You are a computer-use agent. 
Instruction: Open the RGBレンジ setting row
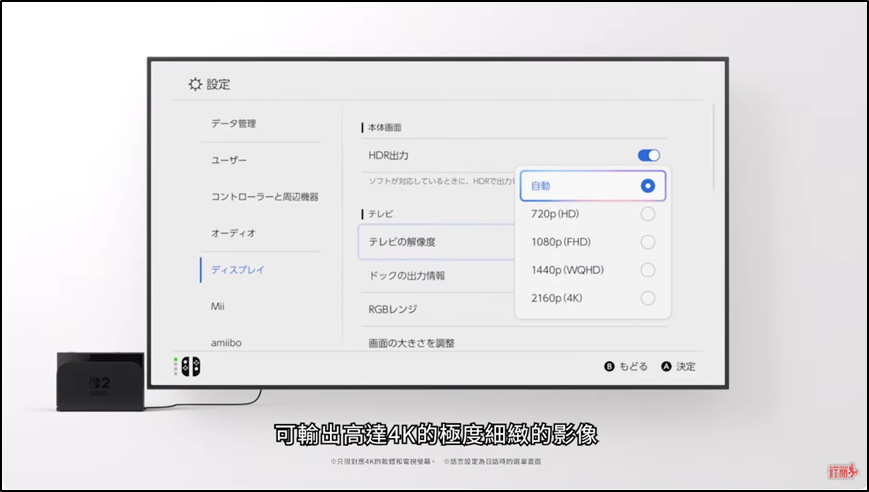393,309
